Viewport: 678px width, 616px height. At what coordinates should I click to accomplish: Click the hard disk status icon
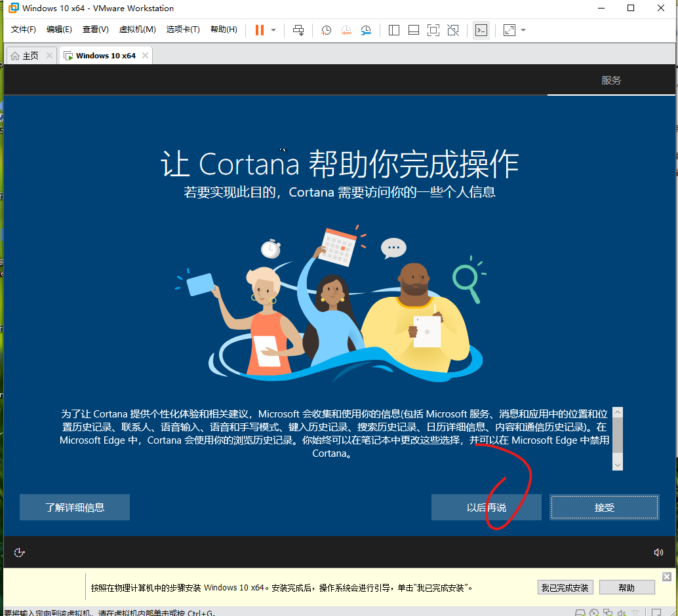(580, 613)
